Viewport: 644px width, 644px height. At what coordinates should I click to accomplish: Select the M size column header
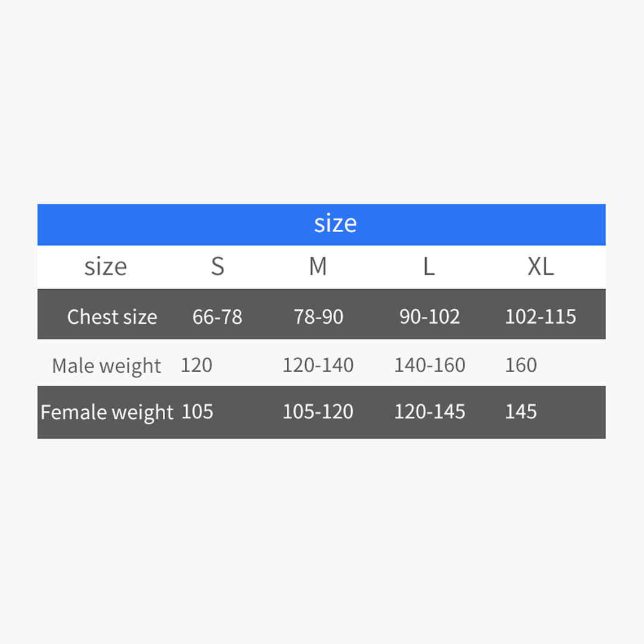click(318, 267)
